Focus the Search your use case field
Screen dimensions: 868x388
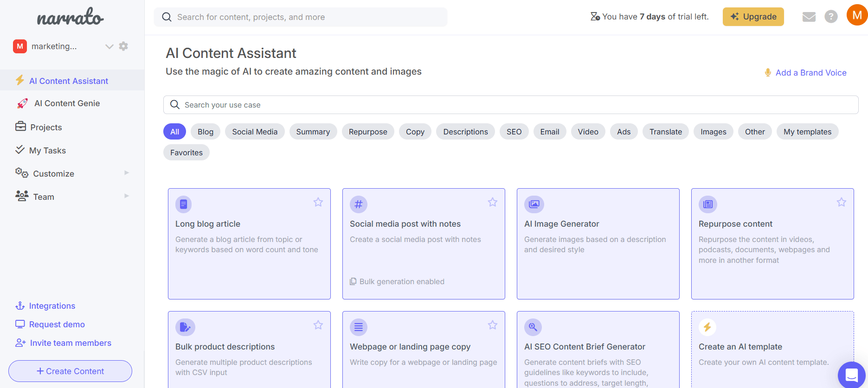(x=511, y=105)
